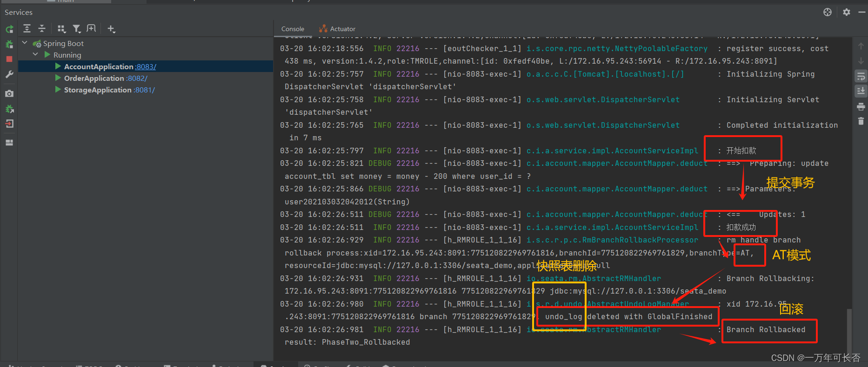Open the :8083/ link of AccountApplication
This screenshot has height=367, width=868.
tap(146, 66)
